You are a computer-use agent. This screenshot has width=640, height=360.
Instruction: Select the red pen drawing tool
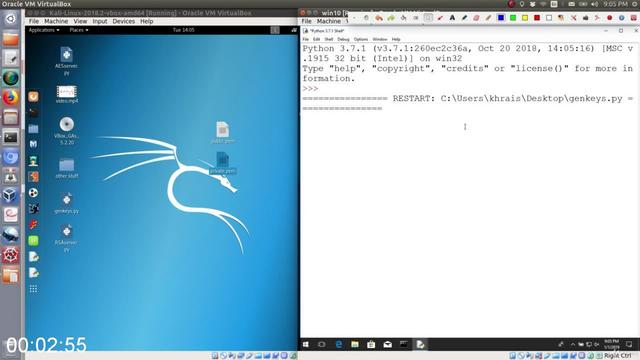tap(440, 18)
